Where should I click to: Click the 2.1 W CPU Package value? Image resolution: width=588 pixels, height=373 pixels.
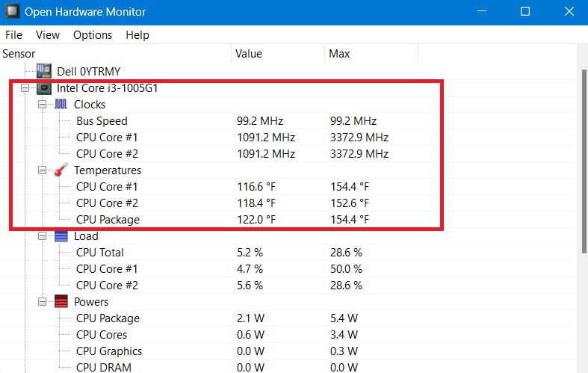click(x=250, y=318)
